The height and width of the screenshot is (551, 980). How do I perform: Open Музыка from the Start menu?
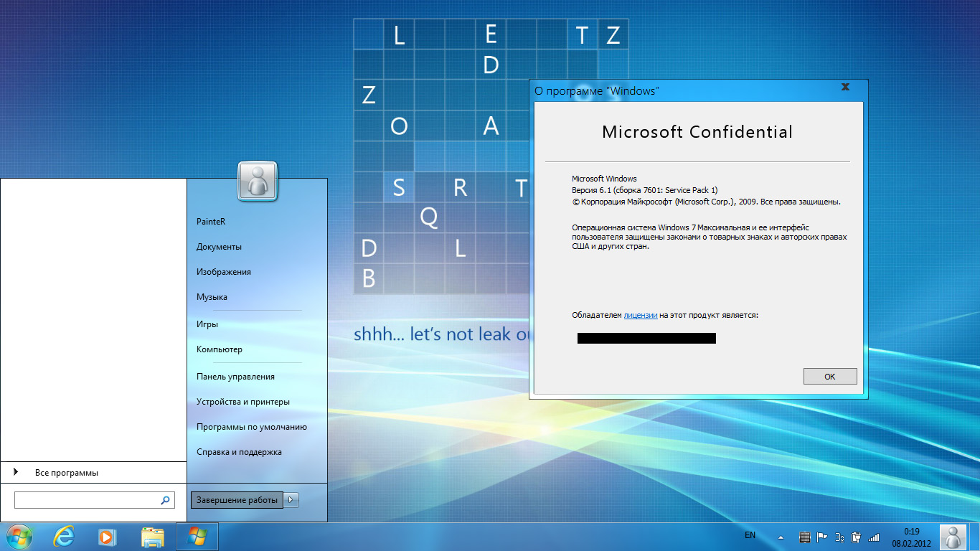(x=212, y=297)
